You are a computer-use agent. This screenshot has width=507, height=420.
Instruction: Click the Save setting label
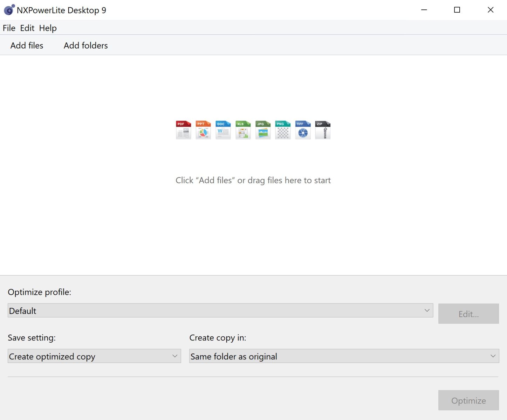[x=32, y=338]
